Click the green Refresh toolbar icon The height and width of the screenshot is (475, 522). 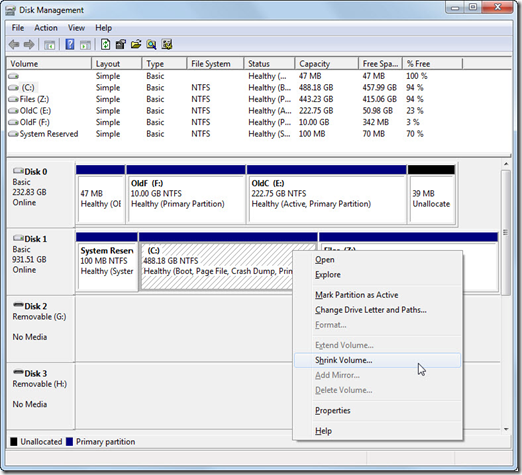point(105,44)
